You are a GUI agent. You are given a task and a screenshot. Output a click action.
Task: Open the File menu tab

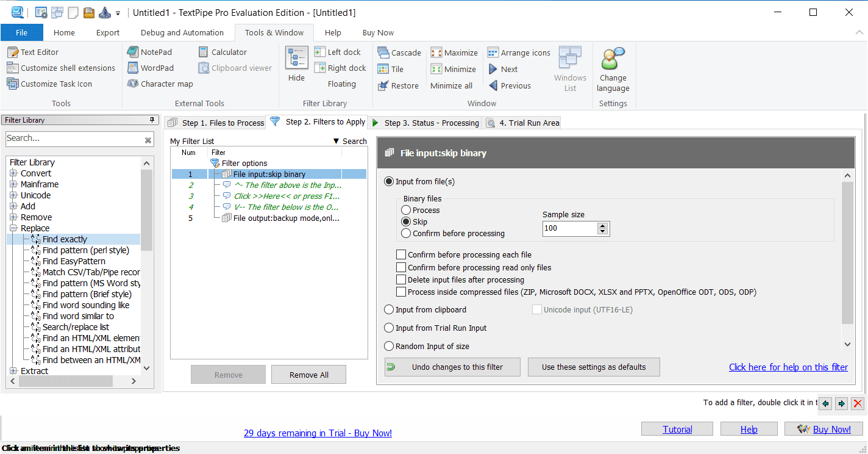pos(22,33)
